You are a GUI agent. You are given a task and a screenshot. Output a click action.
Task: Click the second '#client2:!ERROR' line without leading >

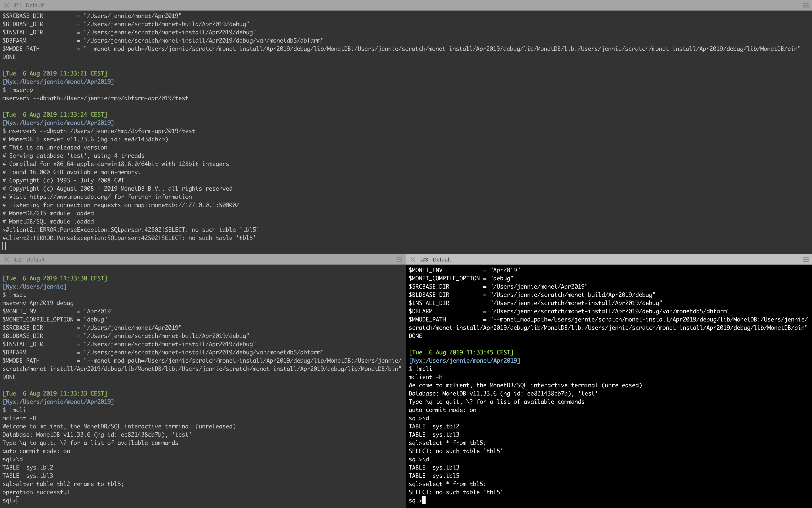tap(129, 238)
